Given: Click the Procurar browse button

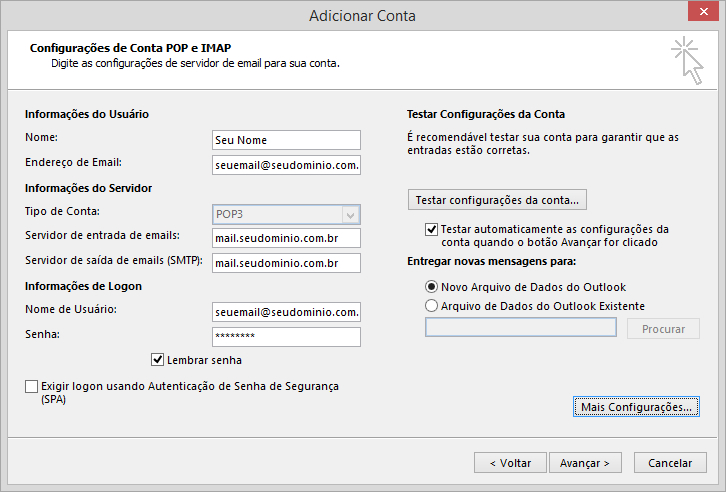Looking at the screenshot, I should [x=663, y=329].
